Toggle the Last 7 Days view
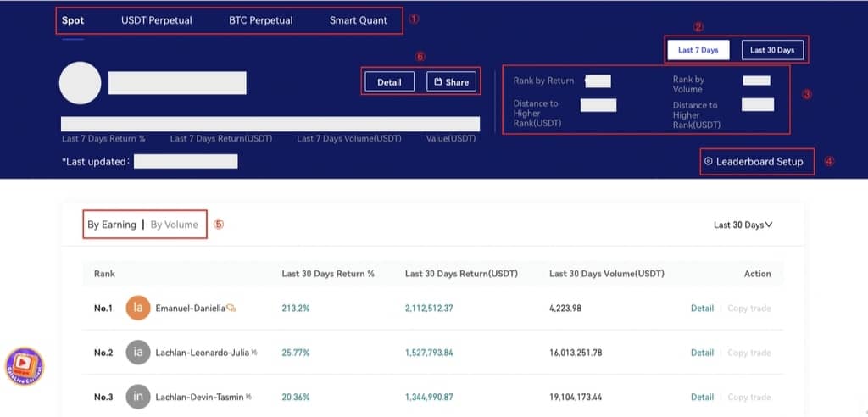This screenshot has height=417, width=868. click(x=698, y=50)
